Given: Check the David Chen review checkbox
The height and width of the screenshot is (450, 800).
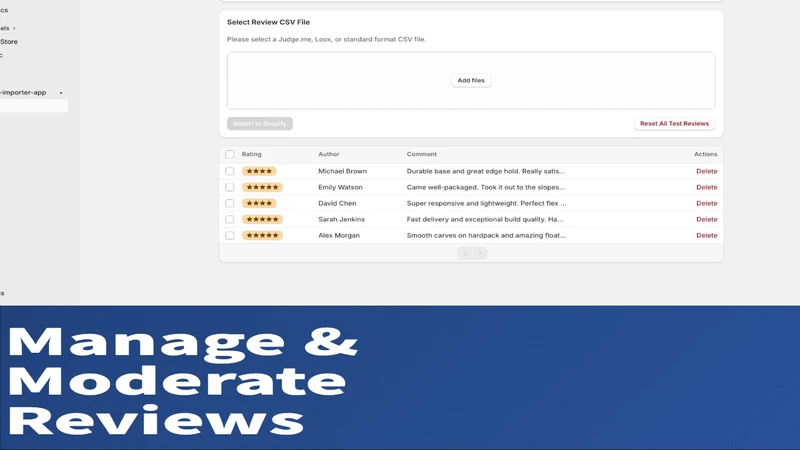Looking at the screenshot, I should (230, 204).
